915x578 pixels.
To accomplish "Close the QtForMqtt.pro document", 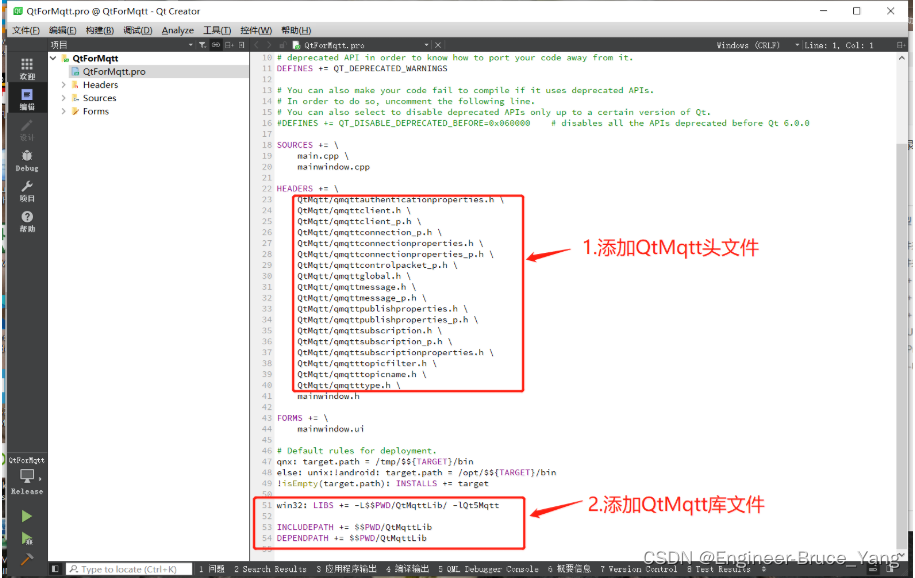I will pyautogui.click(x=438, y=45).
